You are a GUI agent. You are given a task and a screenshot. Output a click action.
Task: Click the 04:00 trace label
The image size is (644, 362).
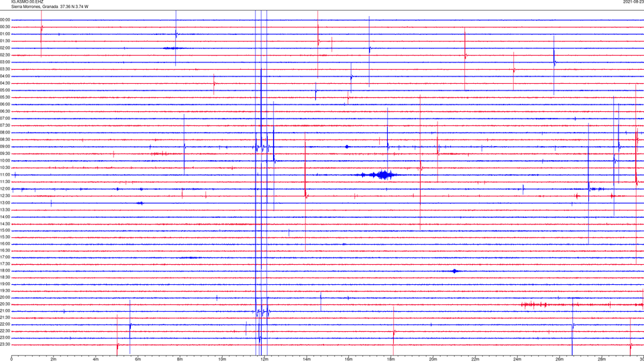(5, 76)
